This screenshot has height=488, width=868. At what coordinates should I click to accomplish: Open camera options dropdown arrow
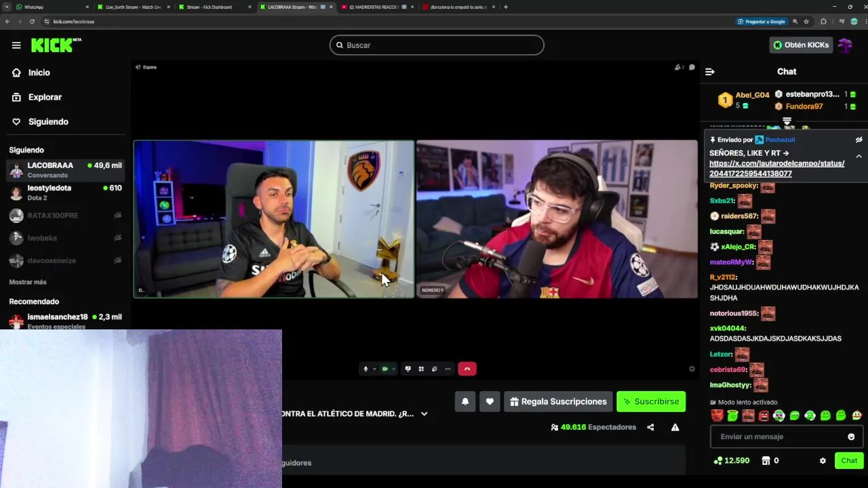[393, 369]
